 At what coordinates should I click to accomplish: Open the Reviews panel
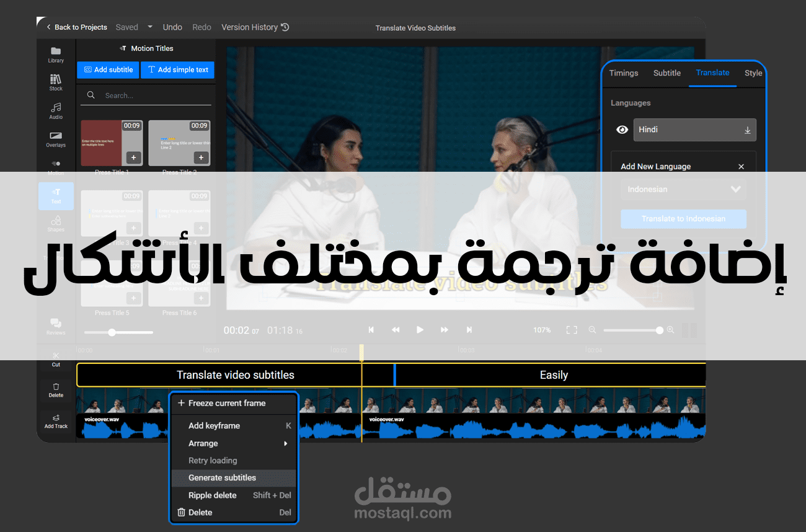click(x=56, y=326)
